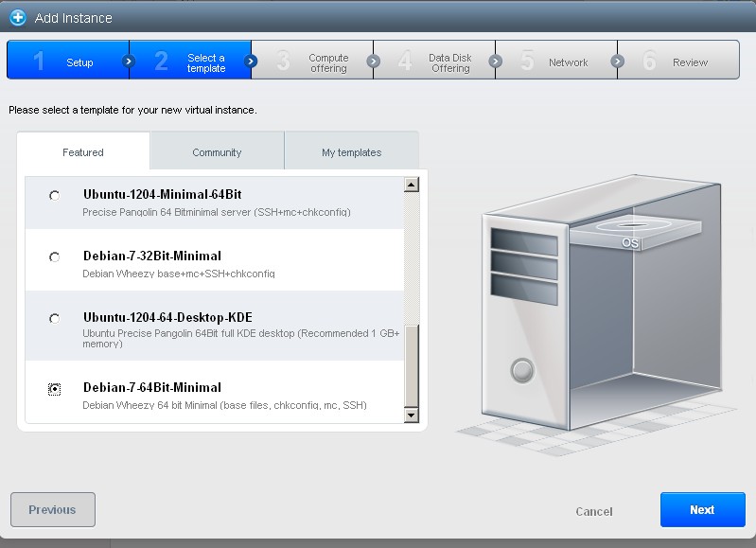Click the arrow icon after Data Disk Offering
The height and width of the screenshot is (548, 756).
[x=495, y=62]
